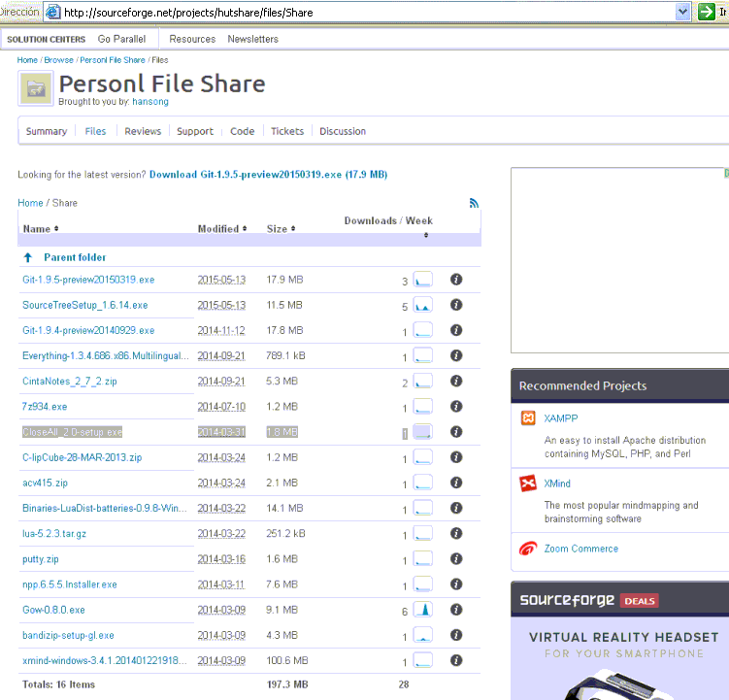The height and width of the screenshot is (700, 729).
Task: Open the info icon for 7z934.exe
Action: [x=456, y=406]
